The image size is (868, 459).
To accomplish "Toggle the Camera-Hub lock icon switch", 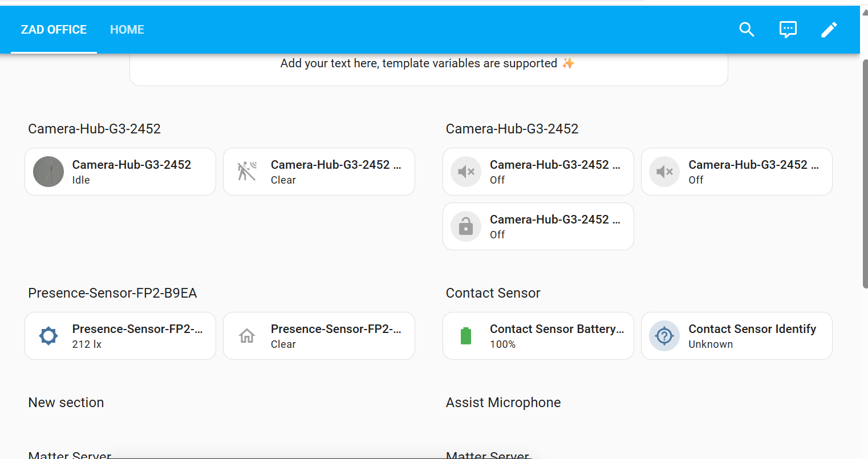I will point(466,226).
